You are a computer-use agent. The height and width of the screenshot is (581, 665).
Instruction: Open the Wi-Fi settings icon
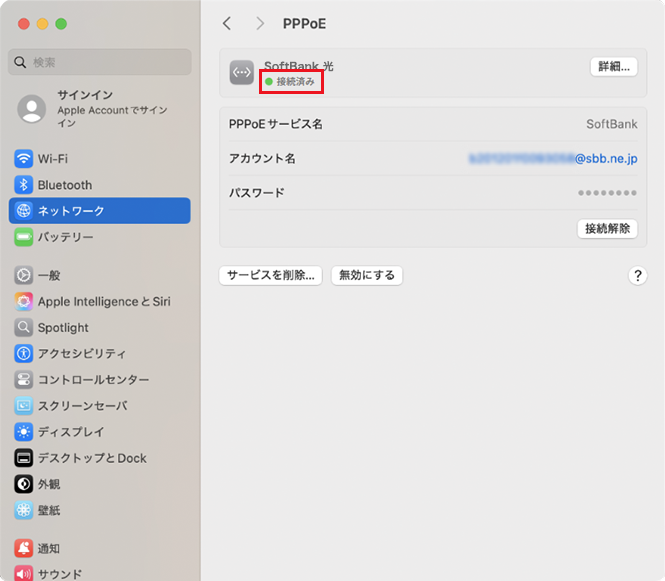click(x=24, y=159)
